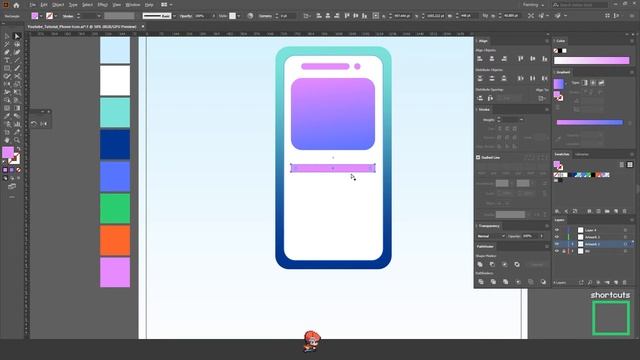Hide the highlighted Artwork layer

tap(557, 244)
